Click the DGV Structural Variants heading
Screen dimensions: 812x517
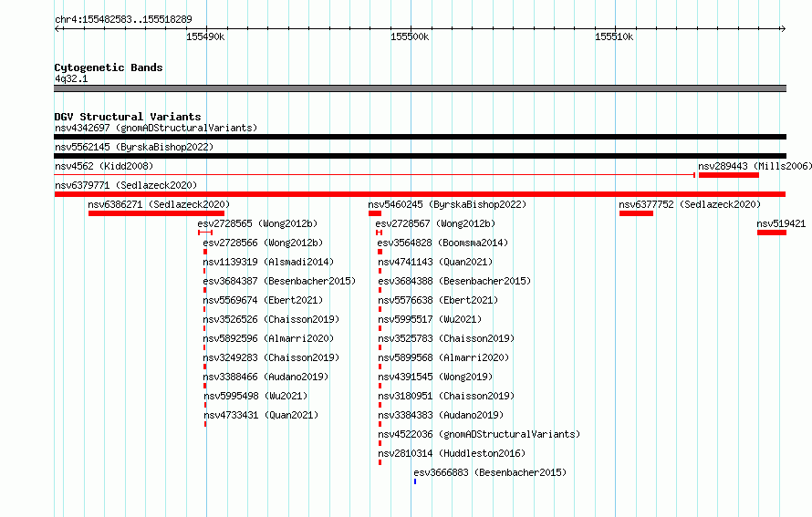click(128, 117)
